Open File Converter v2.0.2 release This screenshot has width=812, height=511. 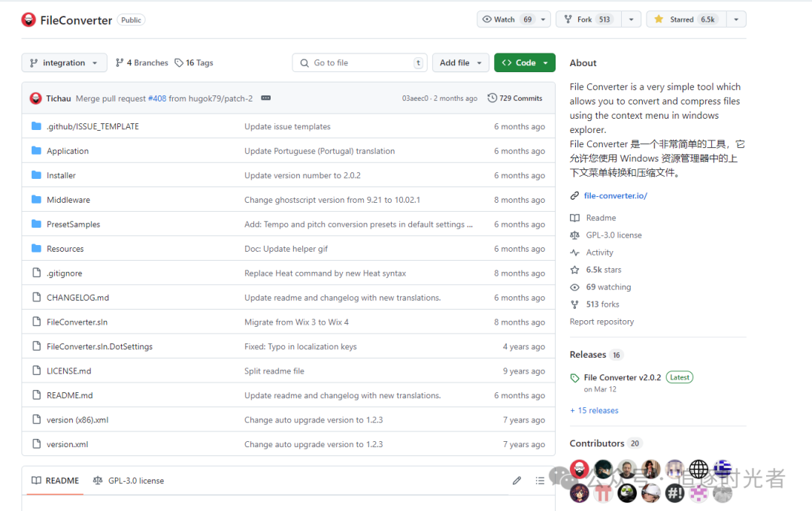[x=623, y=377]
